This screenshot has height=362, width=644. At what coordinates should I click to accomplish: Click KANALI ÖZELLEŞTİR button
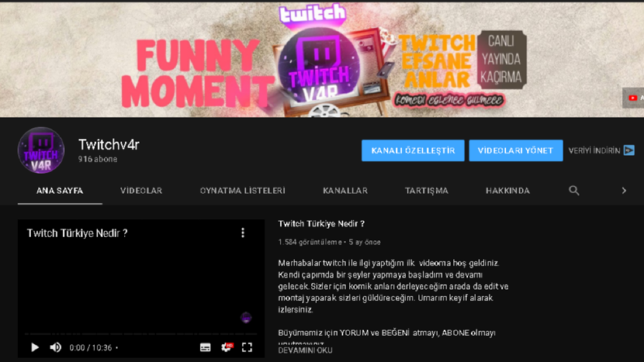[x=413, y=150]
